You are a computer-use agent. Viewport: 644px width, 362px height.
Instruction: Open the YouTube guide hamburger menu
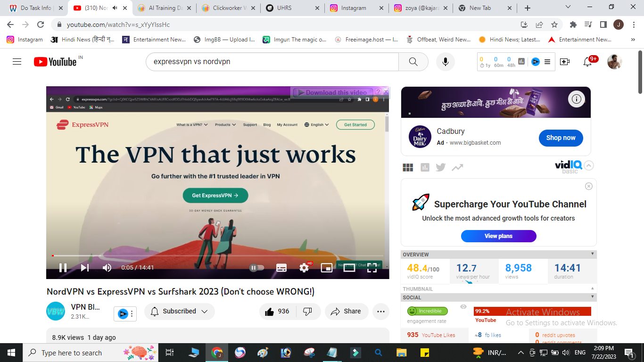pos(17,62)
